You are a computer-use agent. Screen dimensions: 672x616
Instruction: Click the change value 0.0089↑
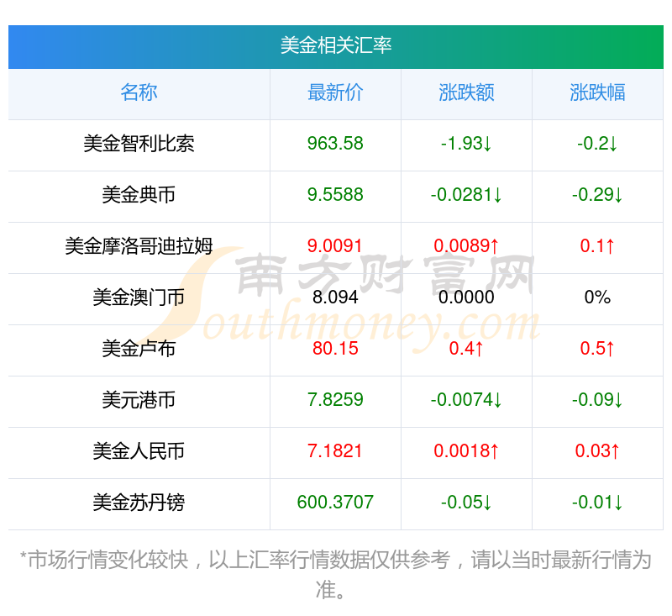(466, 246)
